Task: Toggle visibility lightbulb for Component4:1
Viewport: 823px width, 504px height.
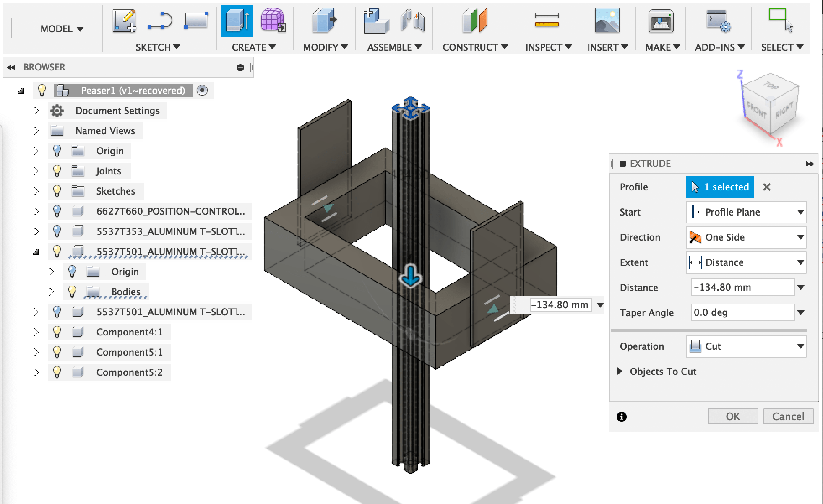Action: (57, 332)
